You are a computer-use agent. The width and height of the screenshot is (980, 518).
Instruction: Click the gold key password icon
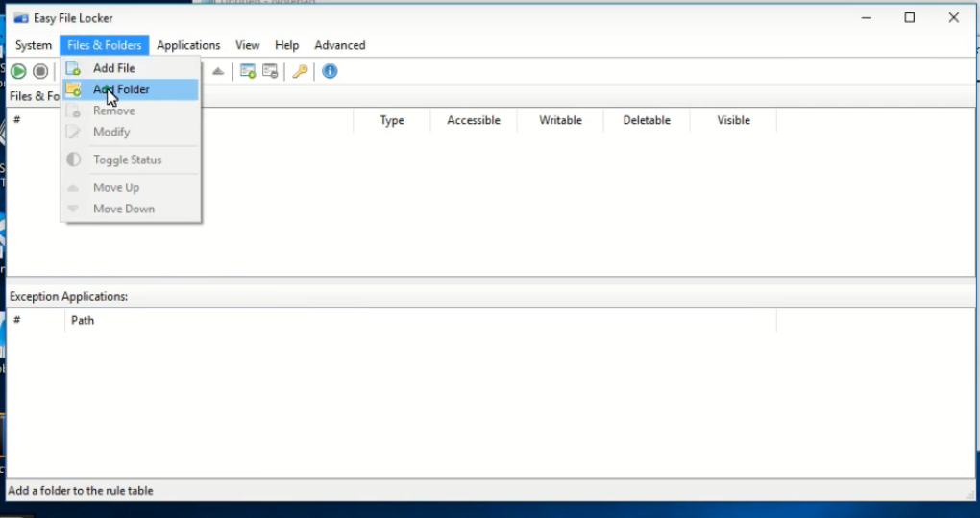tap(300, 71)
